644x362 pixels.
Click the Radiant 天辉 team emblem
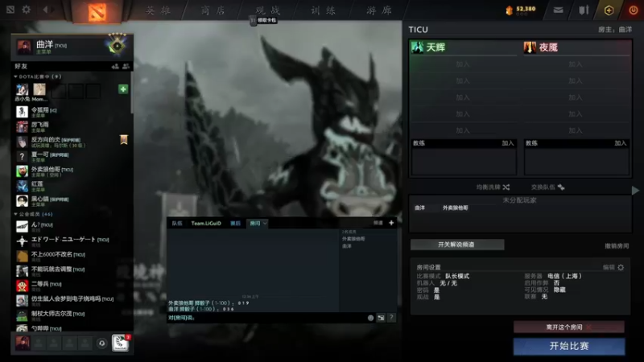point(417,47)
